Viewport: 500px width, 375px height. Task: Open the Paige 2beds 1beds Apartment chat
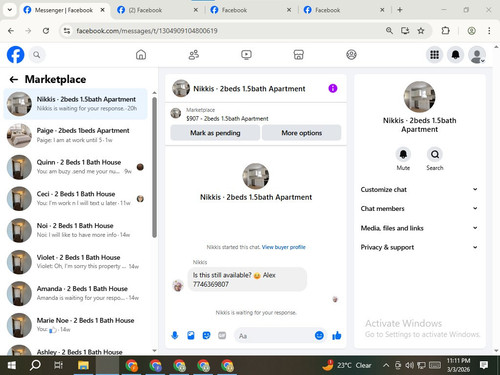[75, 135]
